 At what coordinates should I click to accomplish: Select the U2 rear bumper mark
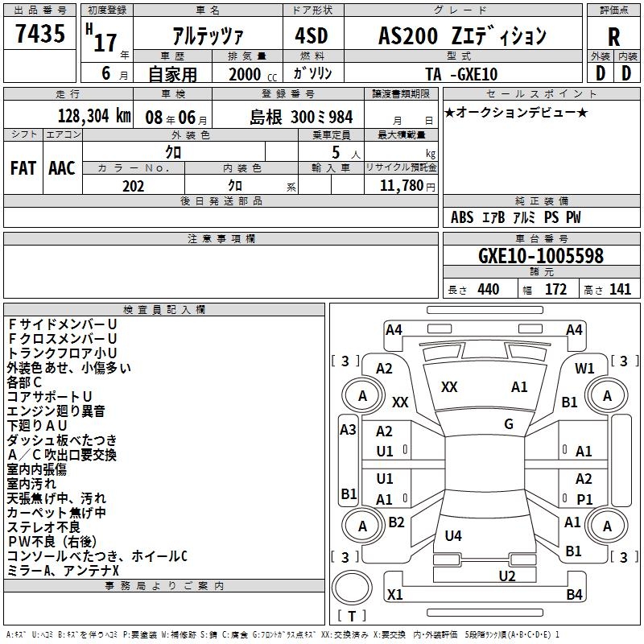point(507,576)
